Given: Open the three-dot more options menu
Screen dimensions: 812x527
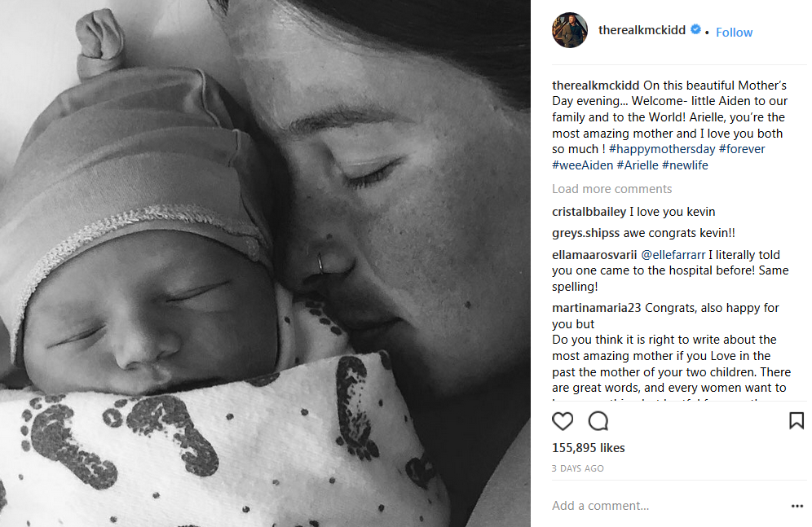Looking at the screenshot, I should (797, 506).
